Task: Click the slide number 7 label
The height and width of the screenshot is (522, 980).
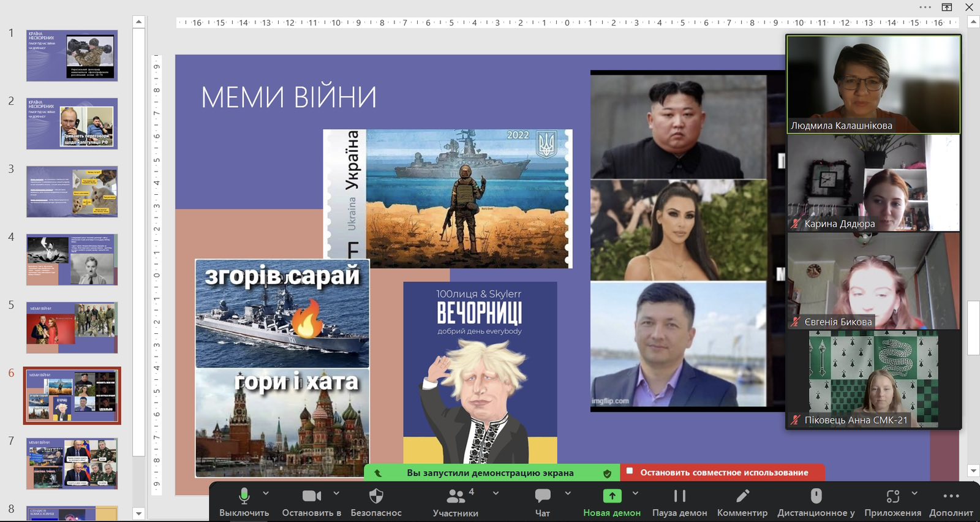Action: 11,441
